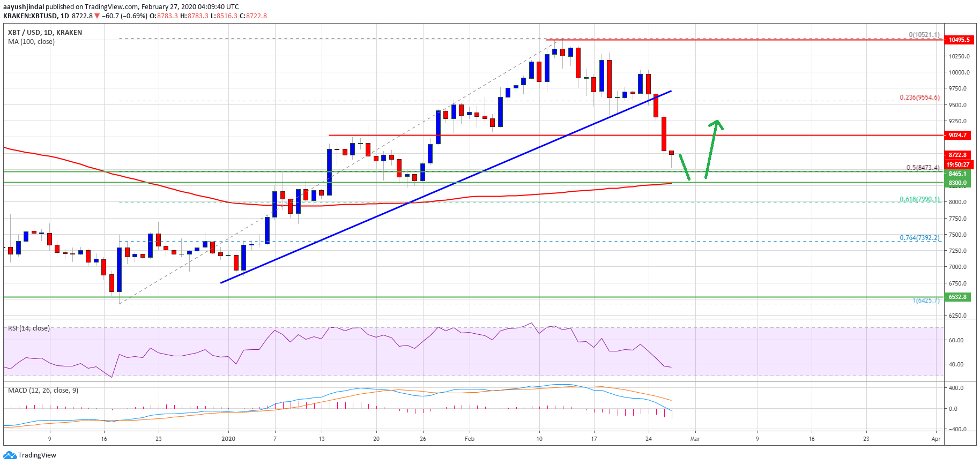Select the XBT / USD, 1D, KRAKEN title

[x=45, y=33]
